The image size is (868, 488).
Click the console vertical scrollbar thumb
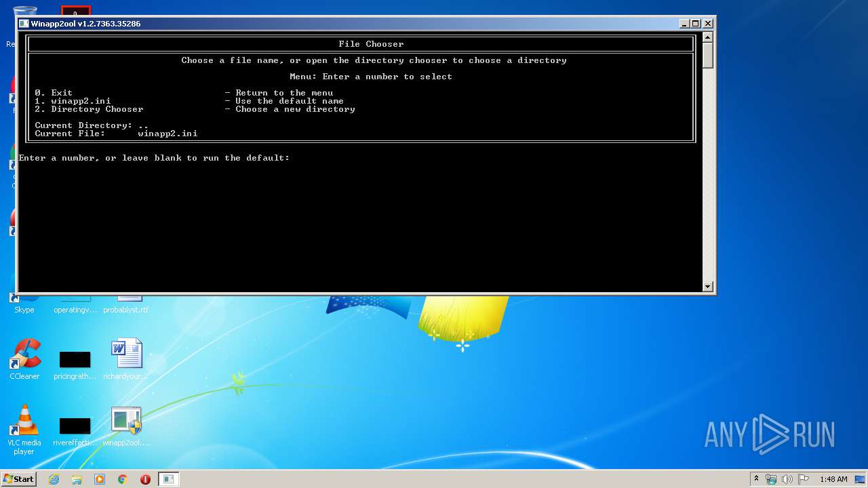tap(708, 56)
